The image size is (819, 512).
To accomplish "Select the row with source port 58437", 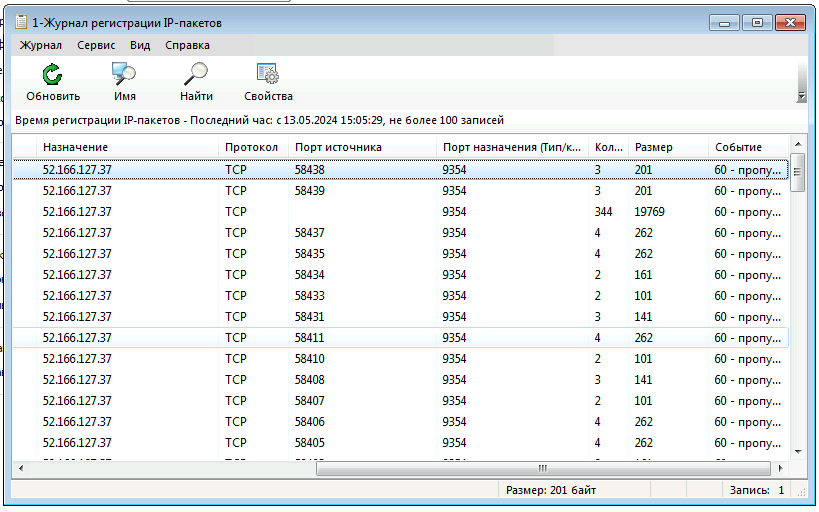I will tap(401, 232).
